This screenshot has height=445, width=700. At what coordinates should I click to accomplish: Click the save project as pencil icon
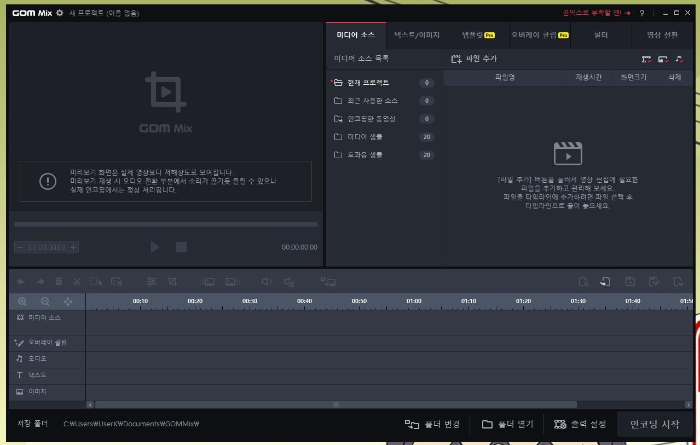pyautogui.click(x=654, y=282)
